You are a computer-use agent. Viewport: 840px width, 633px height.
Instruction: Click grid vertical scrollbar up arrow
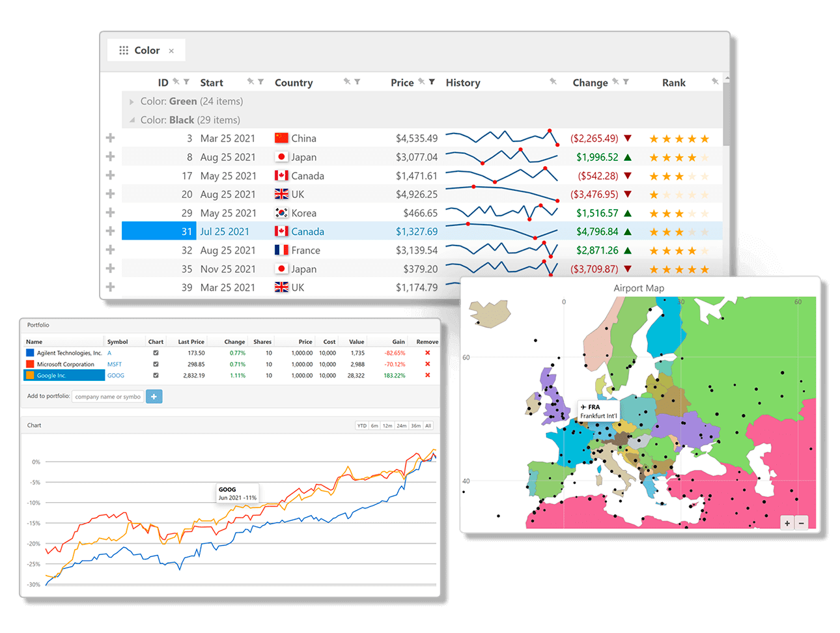tap(727, 78)
